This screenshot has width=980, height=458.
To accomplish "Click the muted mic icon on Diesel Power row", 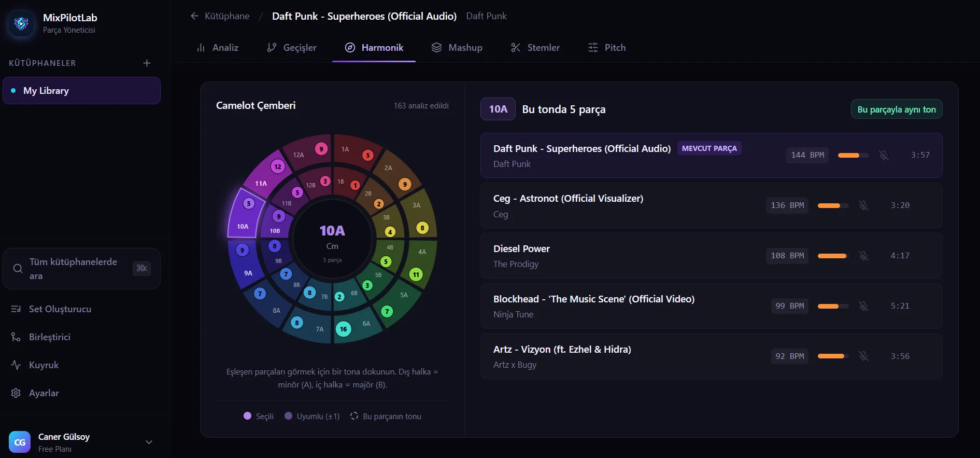I will [x=864, y=256].
